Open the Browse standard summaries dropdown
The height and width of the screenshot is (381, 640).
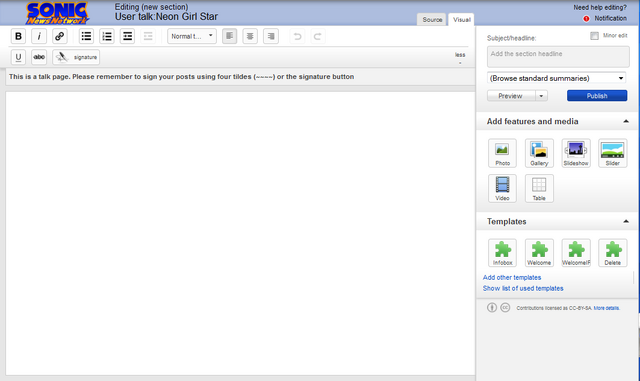[556, 78]
